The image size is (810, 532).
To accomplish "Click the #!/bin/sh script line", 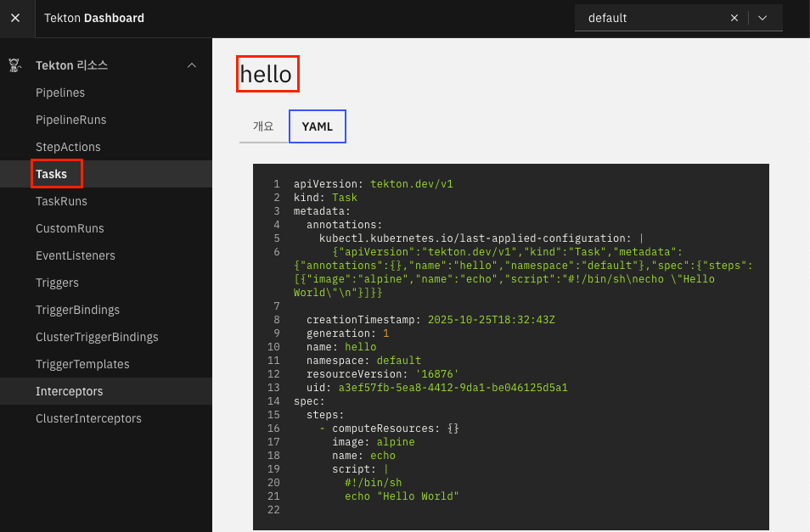I will click(x=374, y=483).
